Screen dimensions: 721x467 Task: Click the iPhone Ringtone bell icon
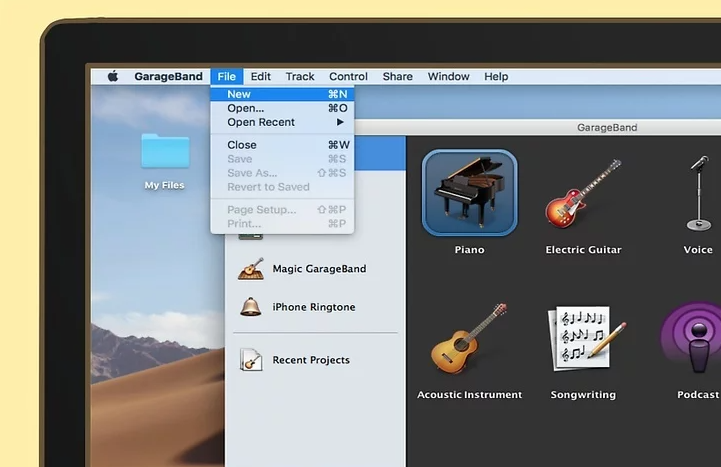(x=251, y=307)
